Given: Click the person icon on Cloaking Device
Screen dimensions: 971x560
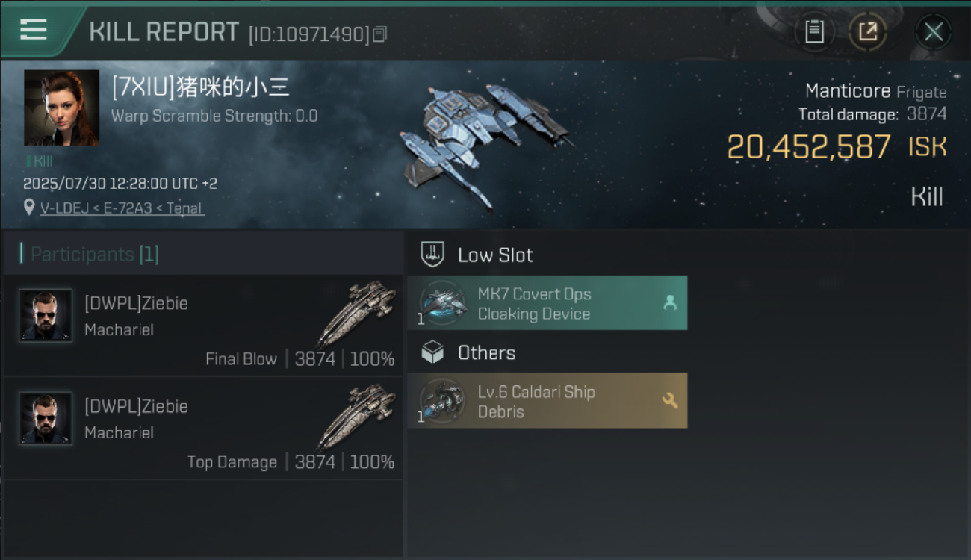Looking at the screenshot, I should (670, 302).
